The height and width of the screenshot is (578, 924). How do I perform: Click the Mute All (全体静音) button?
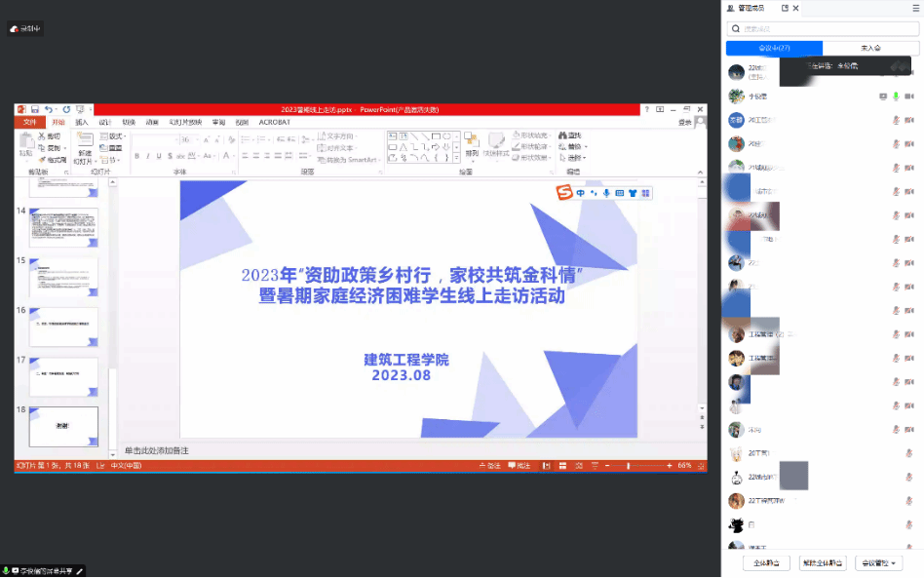click(766, 563)
